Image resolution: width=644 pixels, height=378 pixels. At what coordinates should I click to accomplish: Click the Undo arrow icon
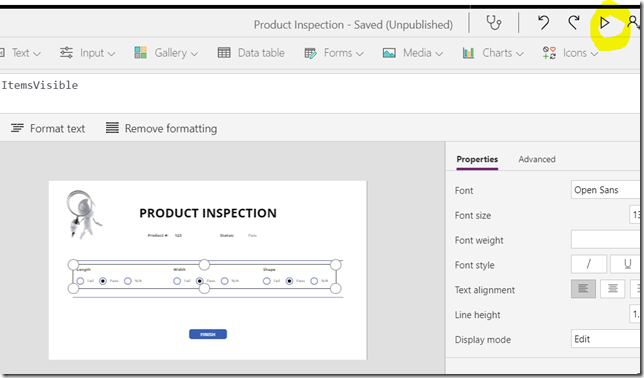(543, 23)
